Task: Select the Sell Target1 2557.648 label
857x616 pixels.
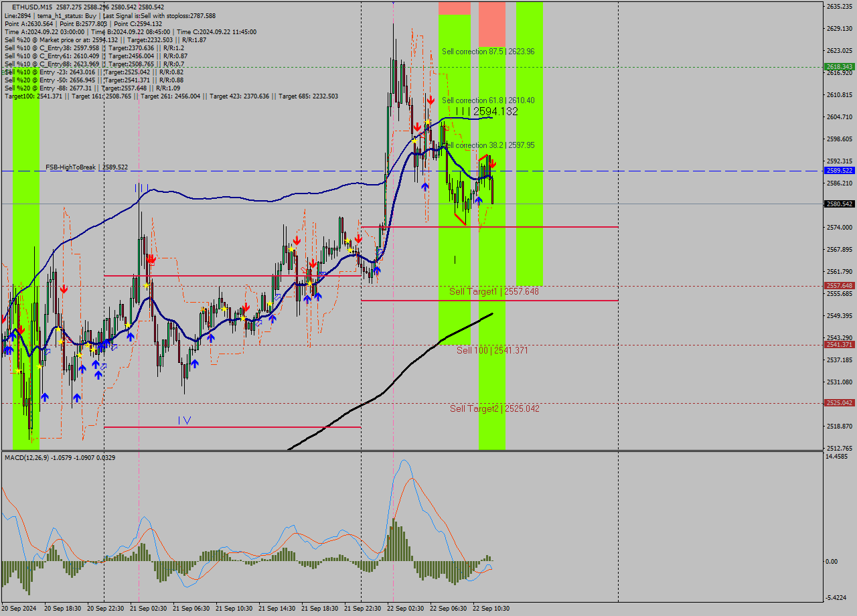Action: click(493, 291)
